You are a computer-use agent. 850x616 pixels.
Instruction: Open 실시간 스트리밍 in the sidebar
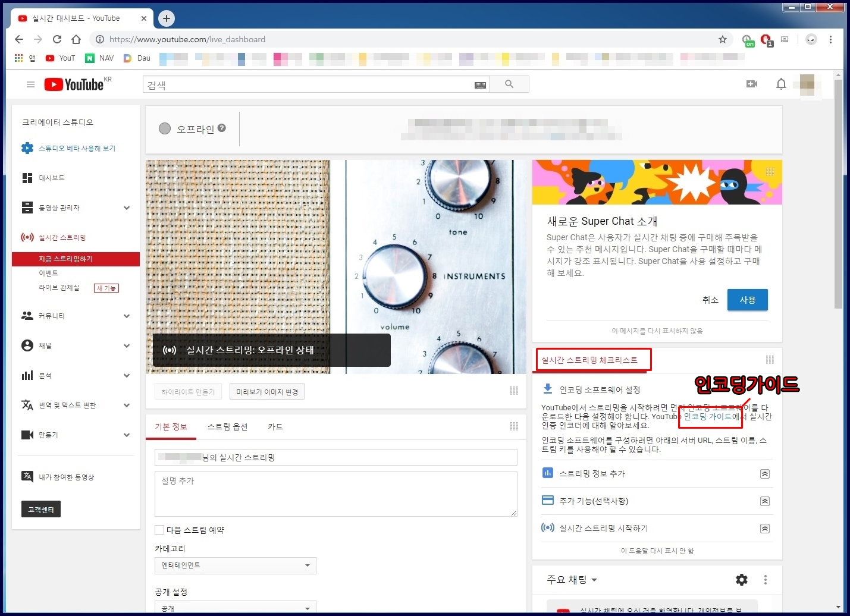pos(62,237)
